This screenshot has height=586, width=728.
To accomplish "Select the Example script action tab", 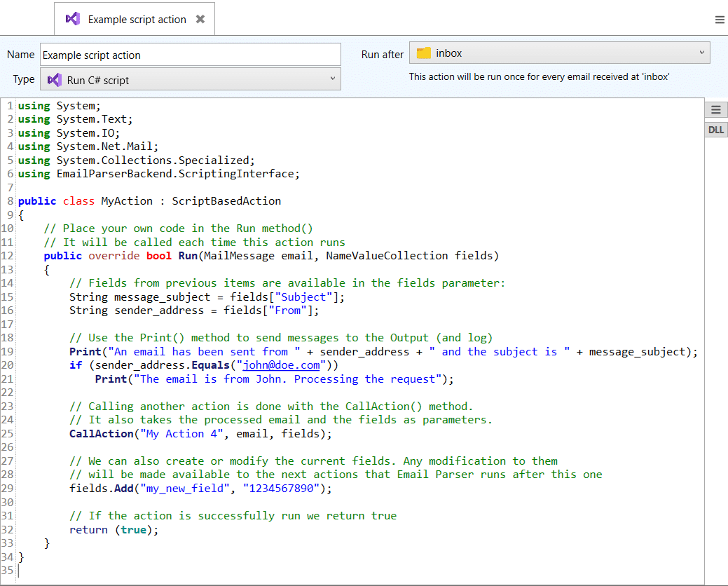I will 135,19.
